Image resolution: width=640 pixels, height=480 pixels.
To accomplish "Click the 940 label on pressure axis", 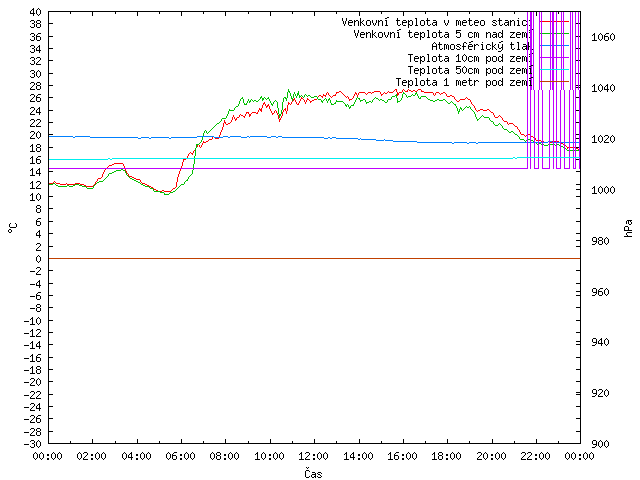I will pos(600,342).
